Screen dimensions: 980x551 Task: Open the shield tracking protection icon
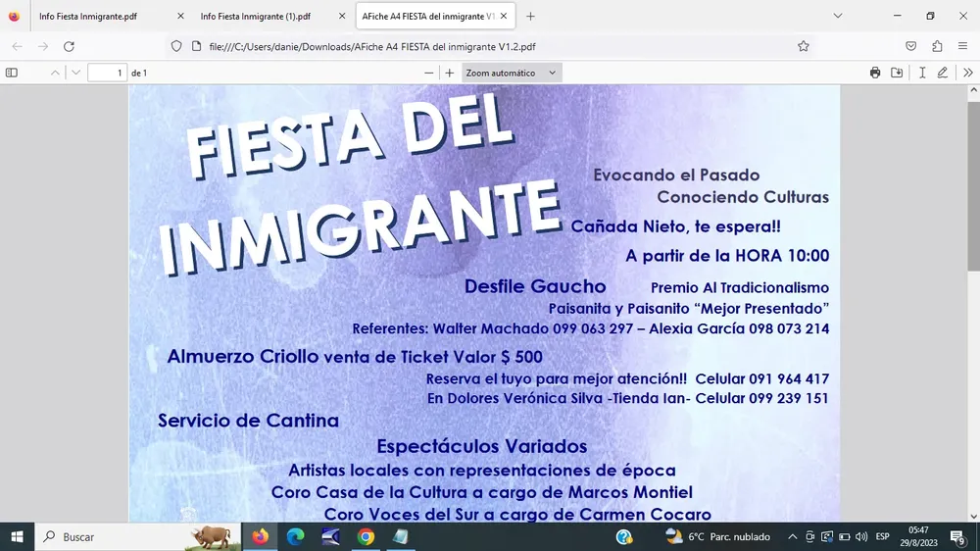click(176, 46)
